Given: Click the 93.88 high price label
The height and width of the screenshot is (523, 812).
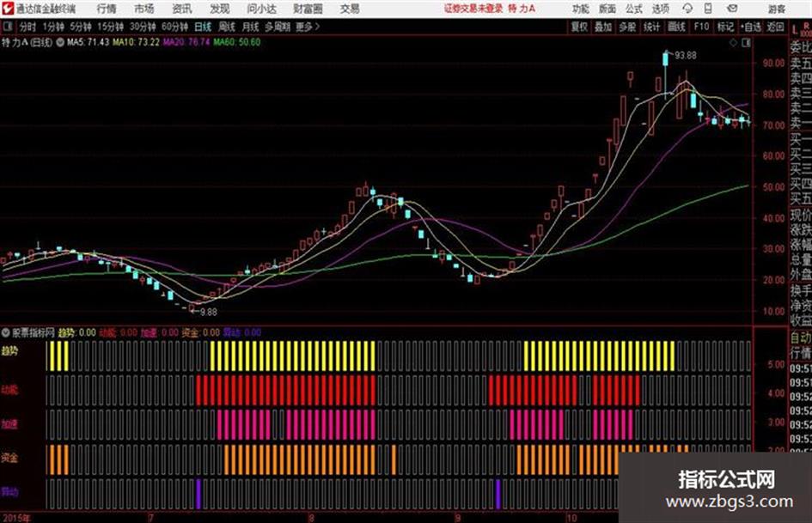Looking at the screenshot, I should (685, 56).
